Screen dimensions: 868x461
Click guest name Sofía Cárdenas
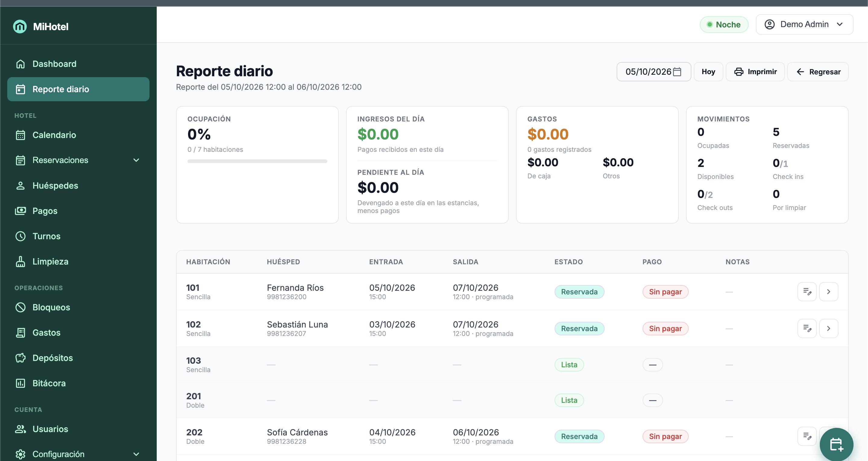click(x=297, y=432)
